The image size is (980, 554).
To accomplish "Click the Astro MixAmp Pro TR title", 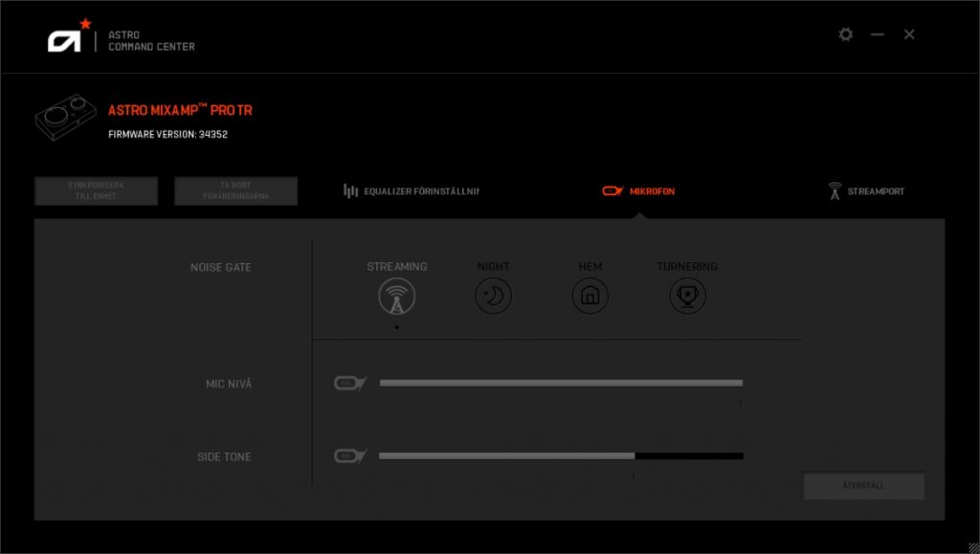I will pos(180,111).
